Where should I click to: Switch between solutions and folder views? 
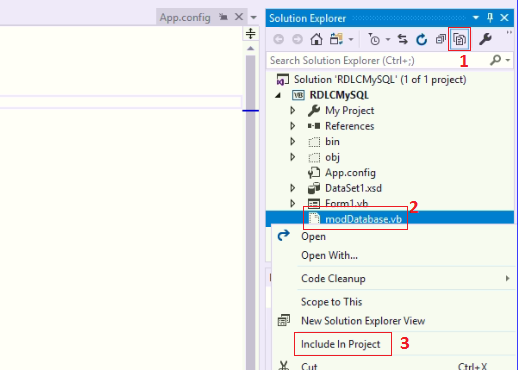point(336,39)
